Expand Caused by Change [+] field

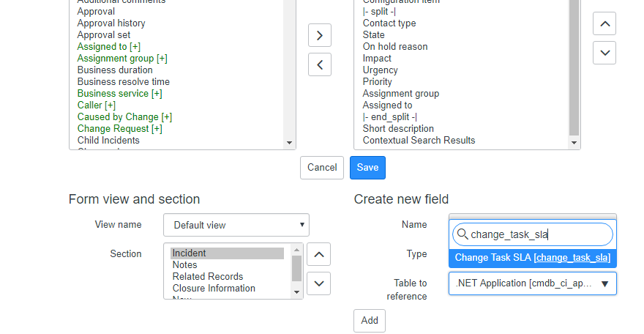click(125, 117)
